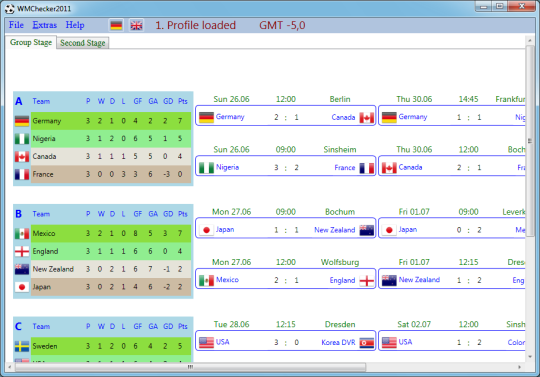This screenshot has width=540, height=377.
Task: Click New Zealand flag in Fri 01.07 12:15 match
Action: coord(389,280)
